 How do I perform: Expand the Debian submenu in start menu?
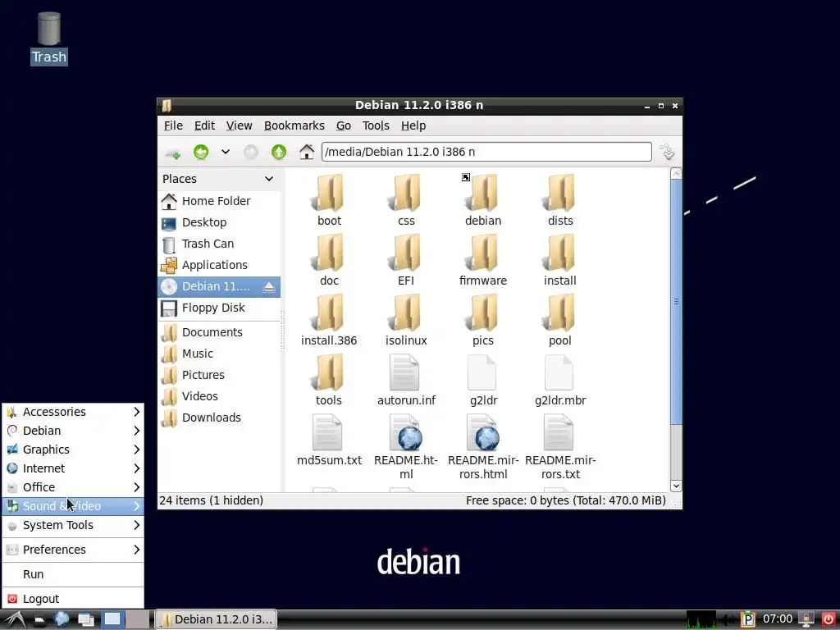pyautogui.click(x=73, y=431)
